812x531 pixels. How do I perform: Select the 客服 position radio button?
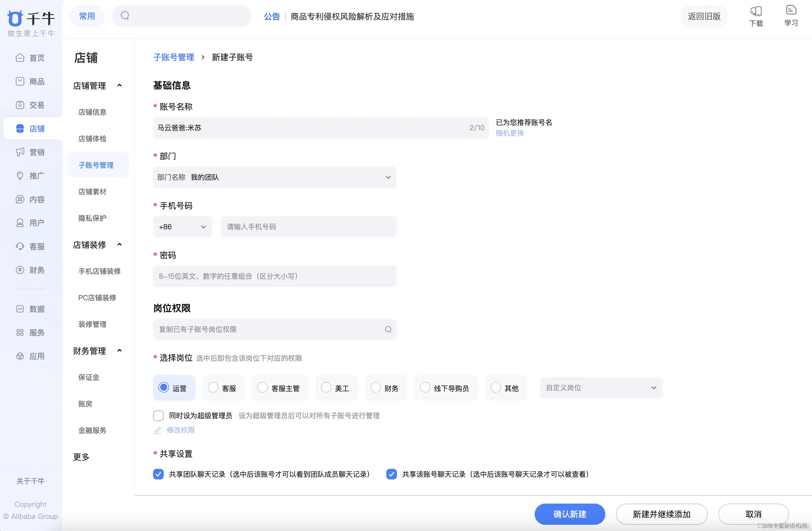coord(213,387)
